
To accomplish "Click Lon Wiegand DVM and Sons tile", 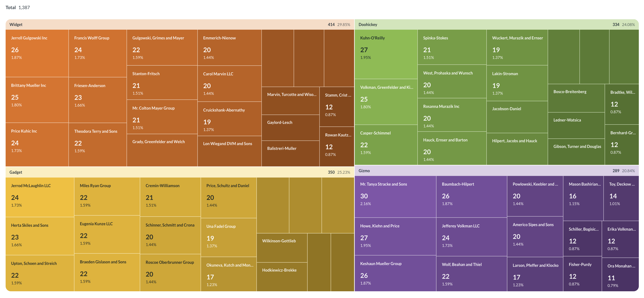I will pyautogui.click(x=229, y=151).
